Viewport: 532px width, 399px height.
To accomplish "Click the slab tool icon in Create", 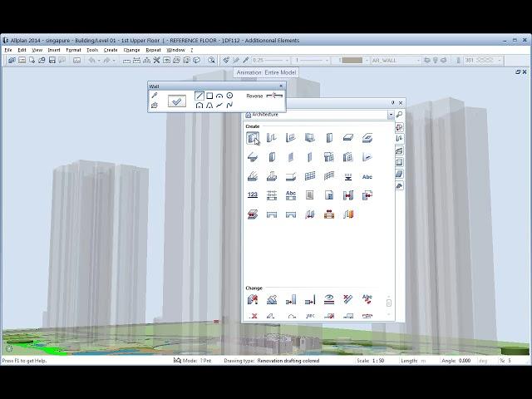I will (x=348, y=138).
